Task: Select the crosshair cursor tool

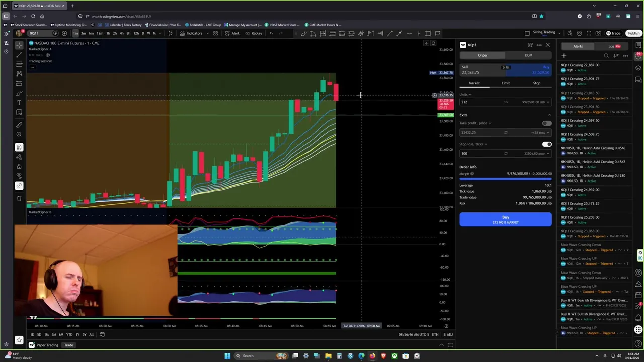Action: tap(19, 45)
